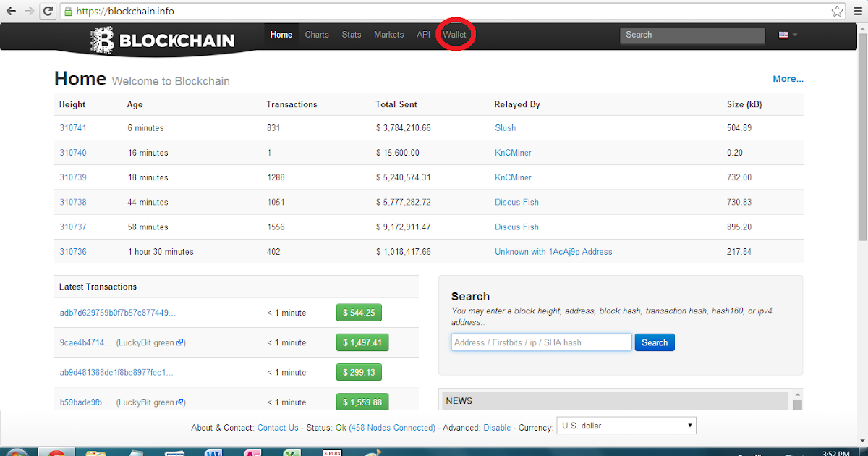Click the Disable advanced link
868x456 pixels.
[497, 428]
